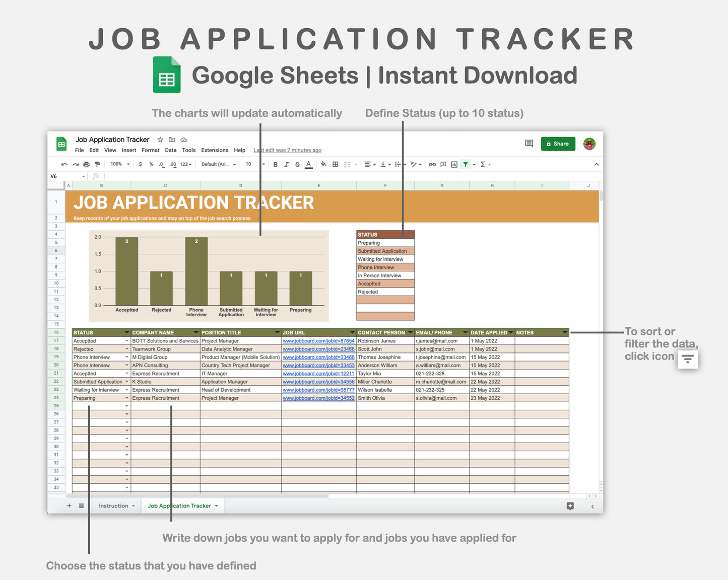Screen dimensions: 728x580
Task: Open the link www.jobboard.com/jobid=87654
Action: (x=318, y=341)
